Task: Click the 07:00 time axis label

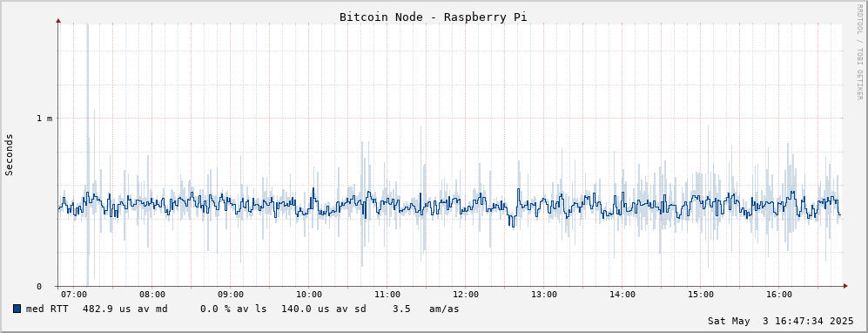Action: (x=74, y=295)
